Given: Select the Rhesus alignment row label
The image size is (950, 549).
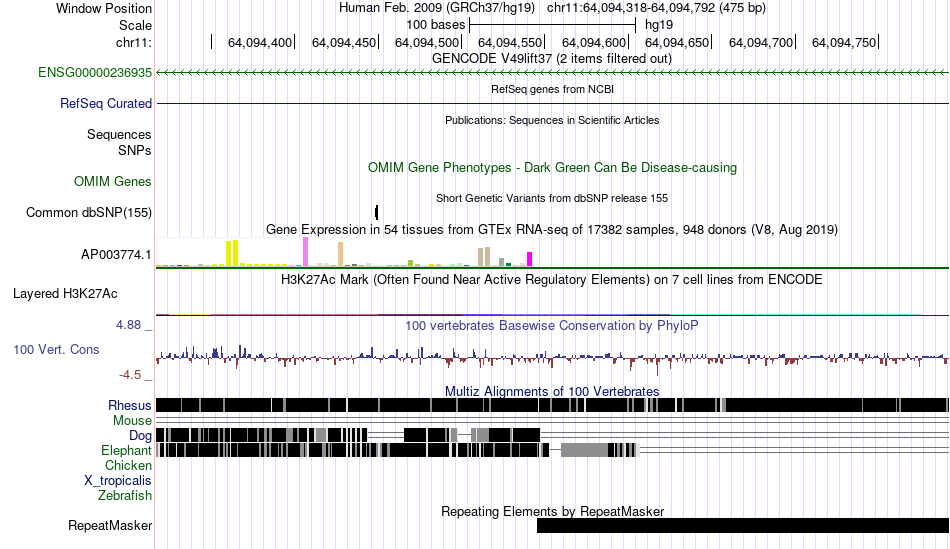Looking at the screenshot, I should pyautogui.click(x=130, y=405).
